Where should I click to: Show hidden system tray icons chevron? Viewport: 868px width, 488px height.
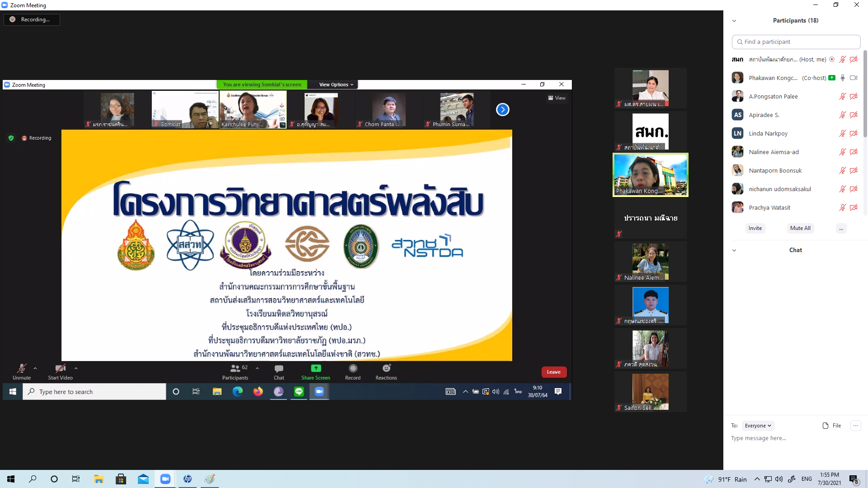757,479
